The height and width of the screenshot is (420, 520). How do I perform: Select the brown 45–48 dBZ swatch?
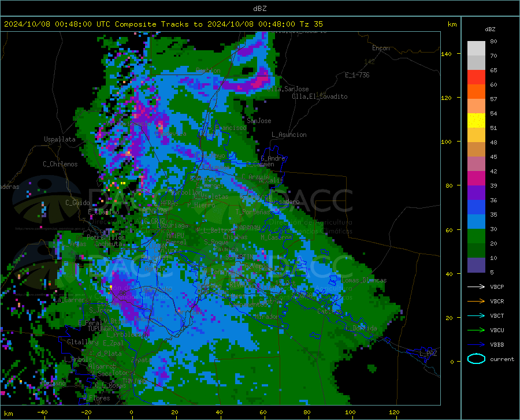click(x=476, y=150)
